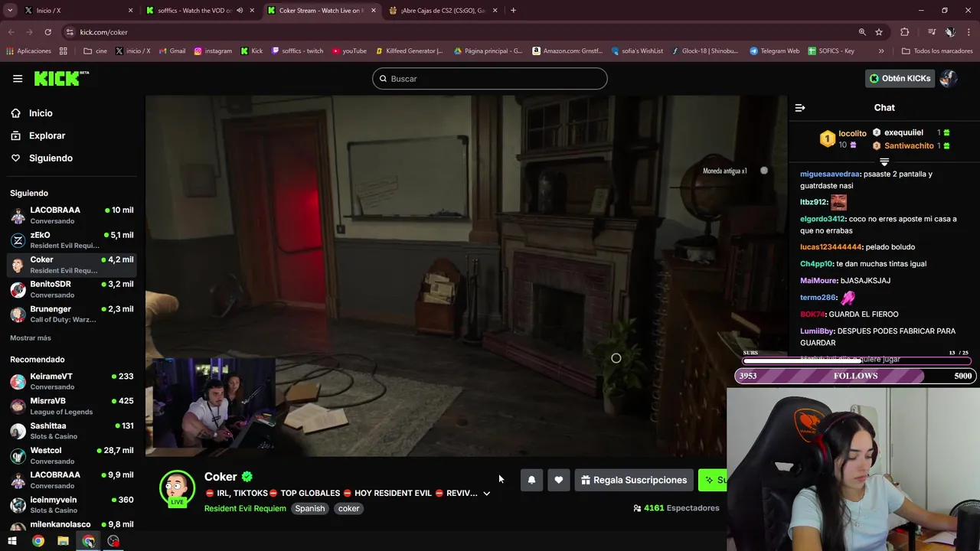This screenshot has width=980, height=551.
Task: Click the Obtén KICKs button
Action: click(x=900, y=78)
